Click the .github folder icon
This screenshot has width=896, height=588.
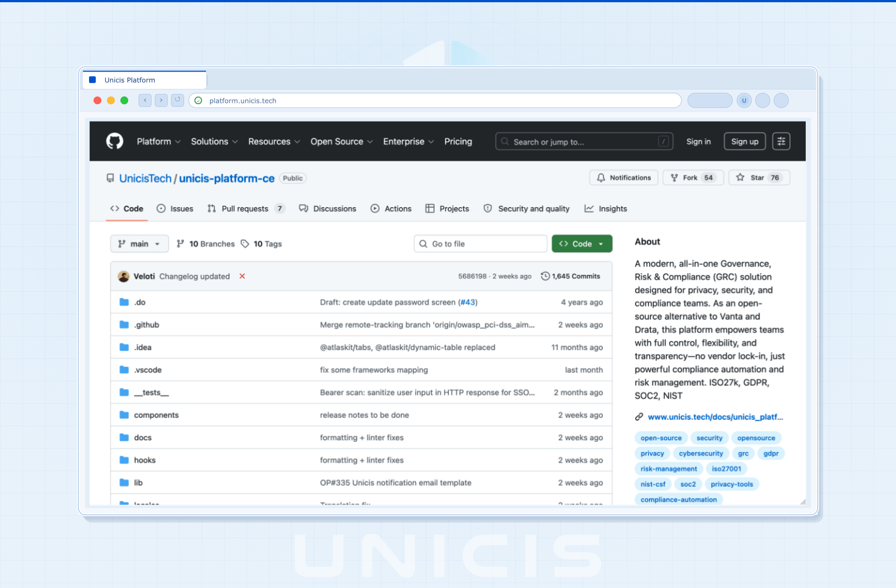click(x=124, y=325)
